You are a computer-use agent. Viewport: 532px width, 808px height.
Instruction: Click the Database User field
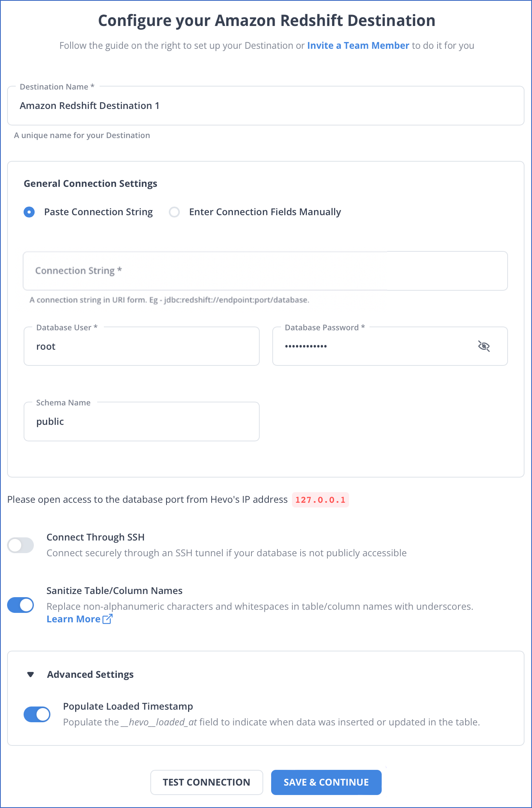142,347
